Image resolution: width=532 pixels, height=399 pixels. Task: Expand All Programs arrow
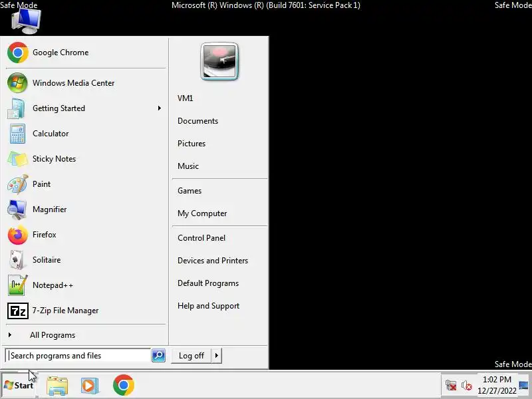point(10,335)
